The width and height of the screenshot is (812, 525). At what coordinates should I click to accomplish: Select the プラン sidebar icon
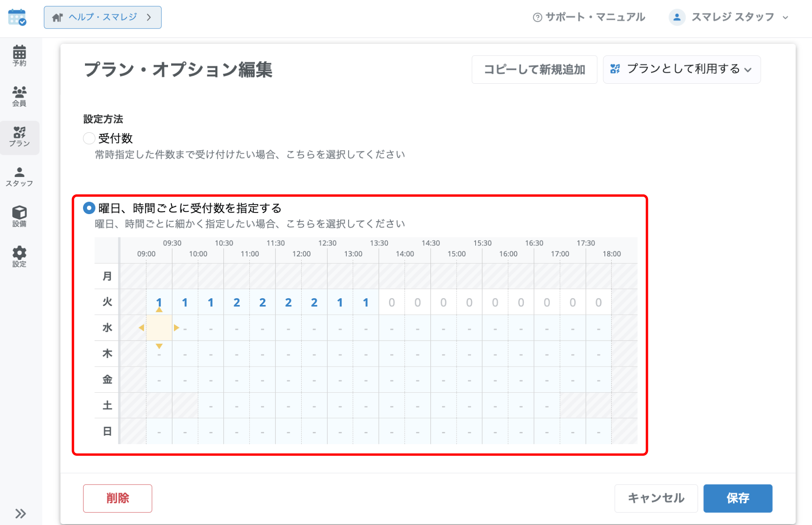(19, 137)
